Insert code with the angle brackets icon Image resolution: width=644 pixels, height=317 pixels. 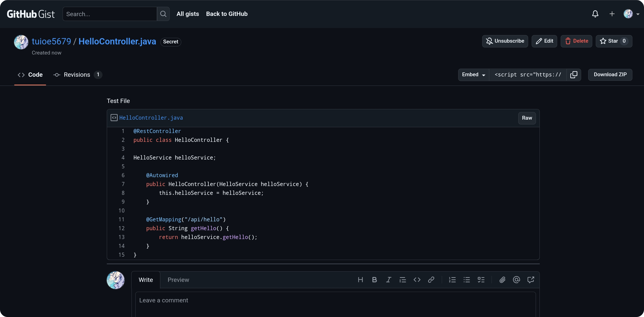tap(417, 280)
